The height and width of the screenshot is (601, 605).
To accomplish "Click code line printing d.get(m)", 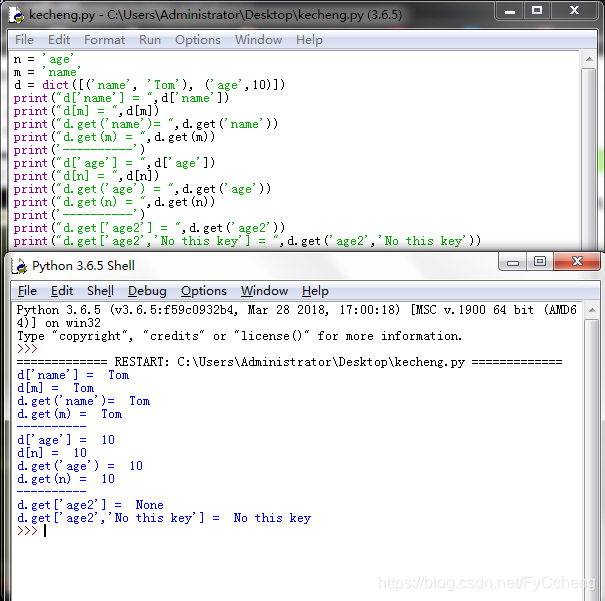I will coord(114,137).
